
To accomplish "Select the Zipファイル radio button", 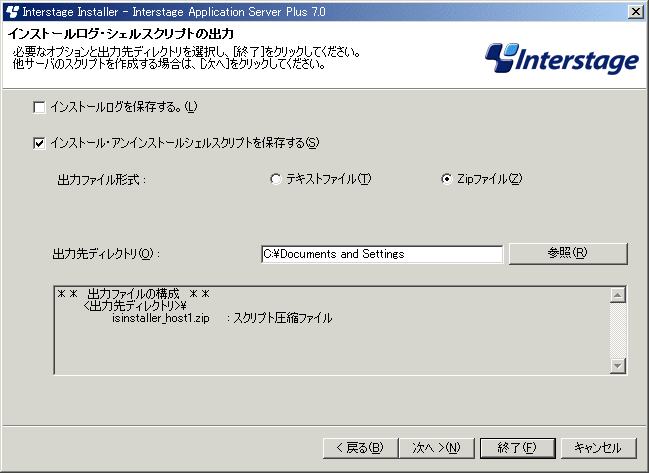I will 446,179.
